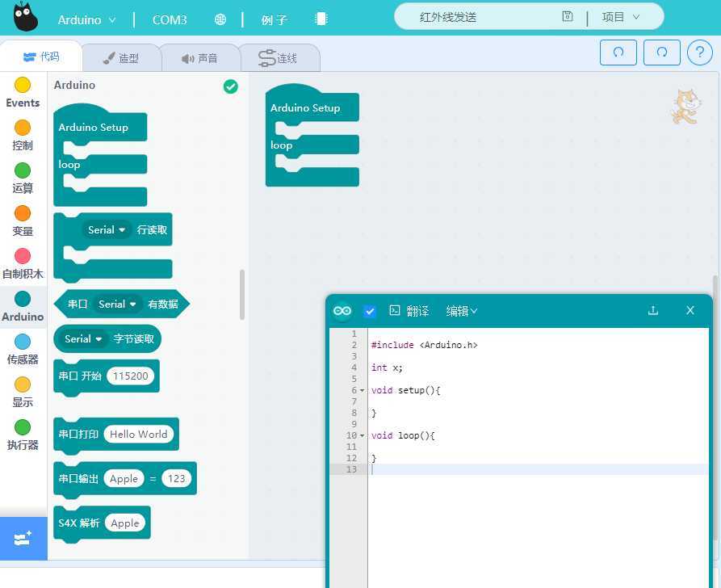
Task: Click the 翻译 button in code panel
Action: click(x=409, y=311)
